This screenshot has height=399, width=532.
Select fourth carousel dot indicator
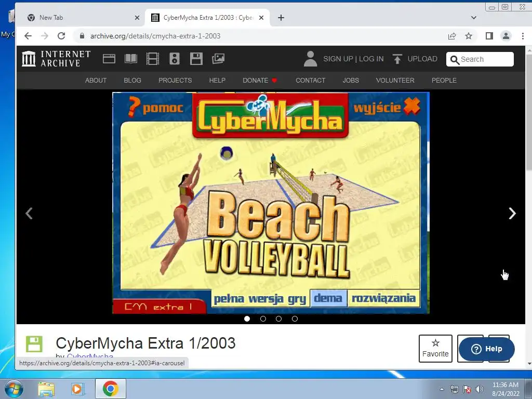pyautogui.click(x=295, y=318)
